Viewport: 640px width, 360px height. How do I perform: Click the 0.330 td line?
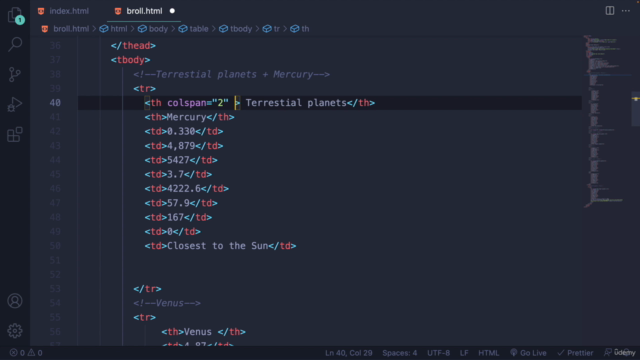coord(184,131)
